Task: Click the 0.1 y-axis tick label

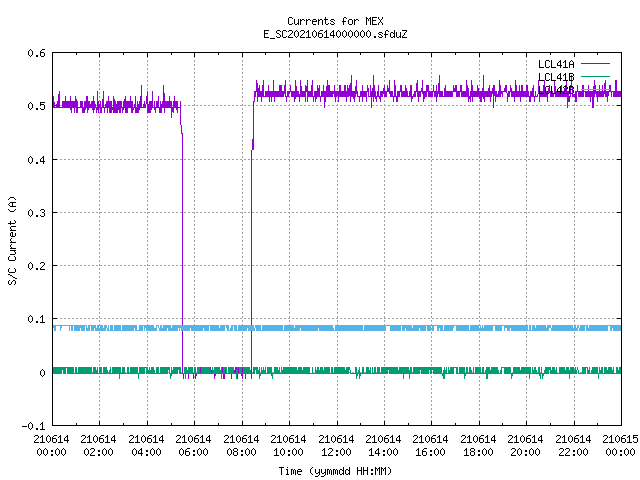Action: click(x=36, y=319)
